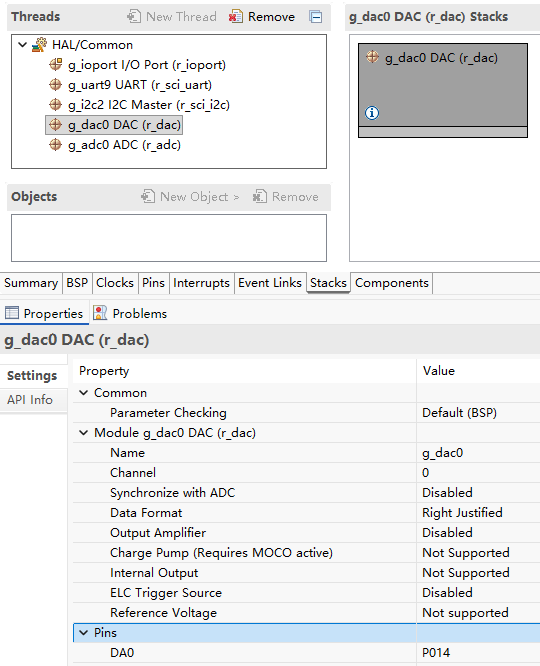Open the Components tab
This screenshot has width=540, height=666.
pyautogui.click(x=392, y=283)
